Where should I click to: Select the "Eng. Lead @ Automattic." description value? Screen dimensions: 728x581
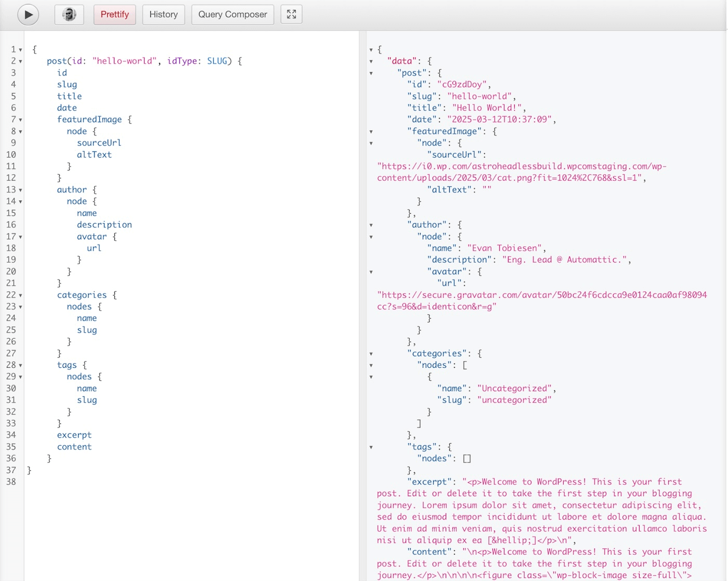pyautogui.click(x=564, y=260)
